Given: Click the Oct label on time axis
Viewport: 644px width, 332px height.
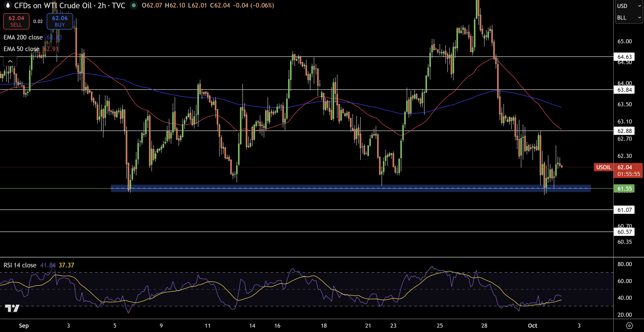Looking at the screenshot, I should [x=532, y=325].
